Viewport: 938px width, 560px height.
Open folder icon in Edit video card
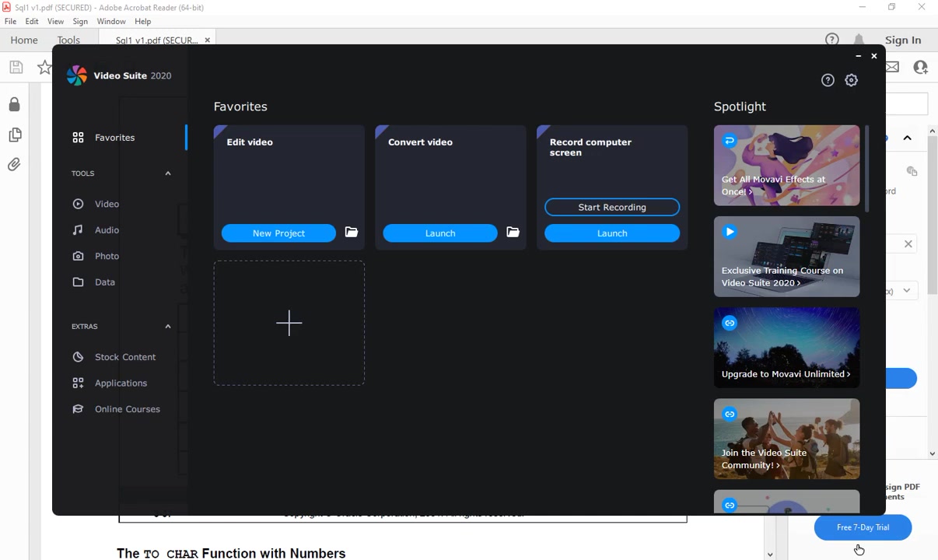352,233
